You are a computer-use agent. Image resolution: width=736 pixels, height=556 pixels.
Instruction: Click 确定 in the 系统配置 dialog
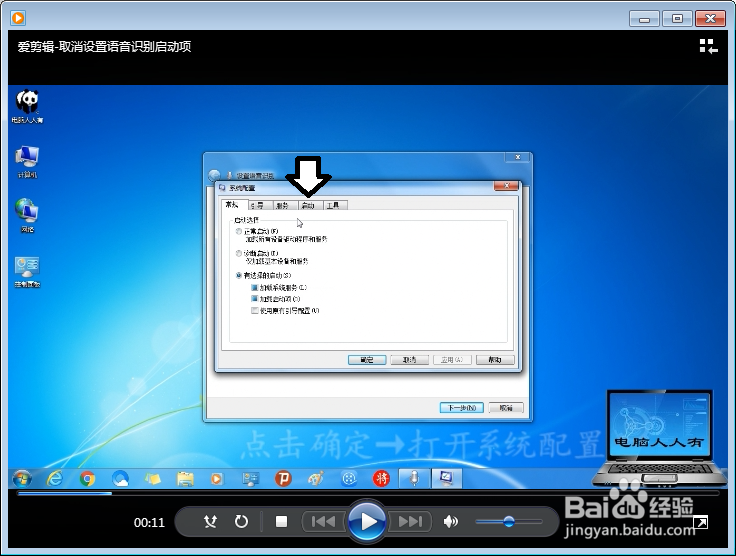(367, 360)
